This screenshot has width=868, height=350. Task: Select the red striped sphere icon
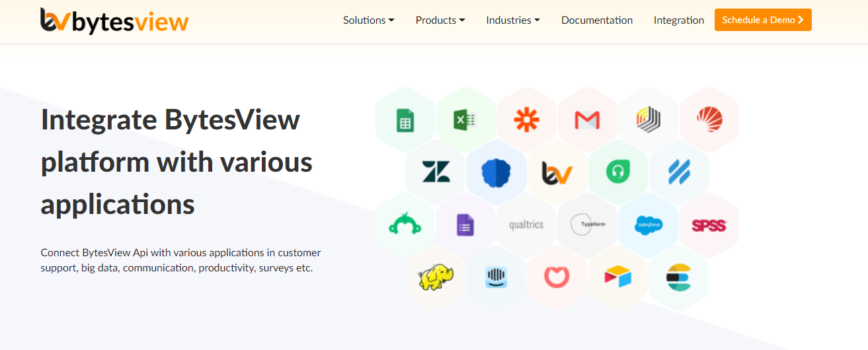coord(709,120)
